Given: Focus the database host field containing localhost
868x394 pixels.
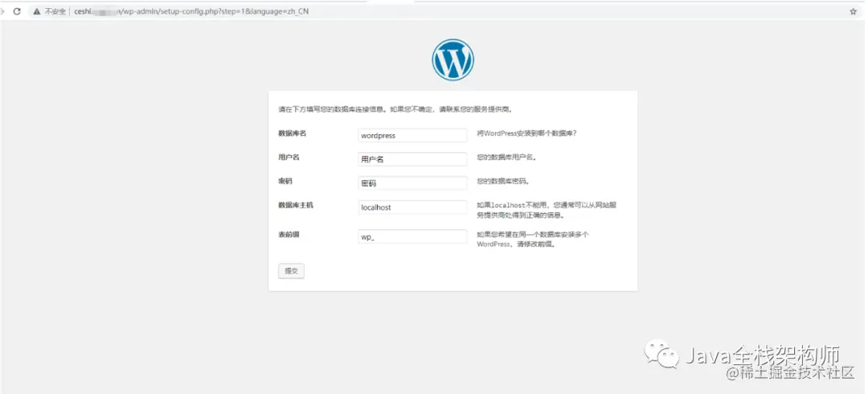Looking at the screenshot, I should (x=412, y=207).
